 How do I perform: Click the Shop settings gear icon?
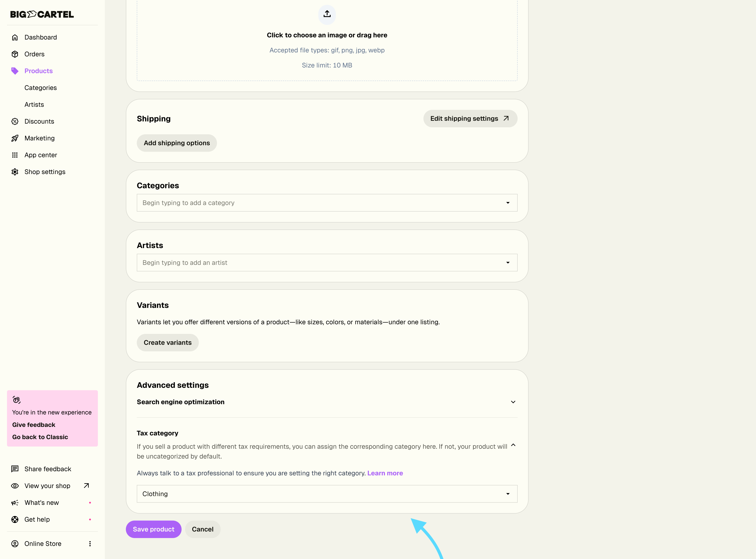(x=15, y=172)
